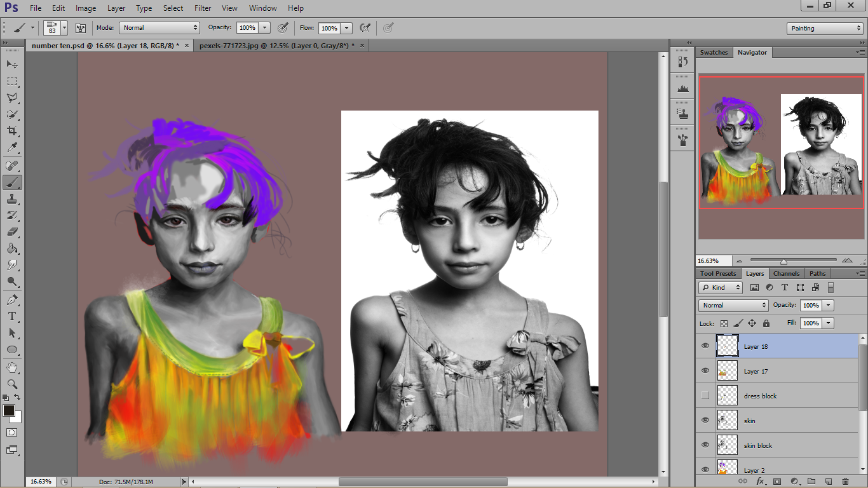Switch to the Swatches tab
Viewport: 868px width, 488px height.
(x=714, y=53)
